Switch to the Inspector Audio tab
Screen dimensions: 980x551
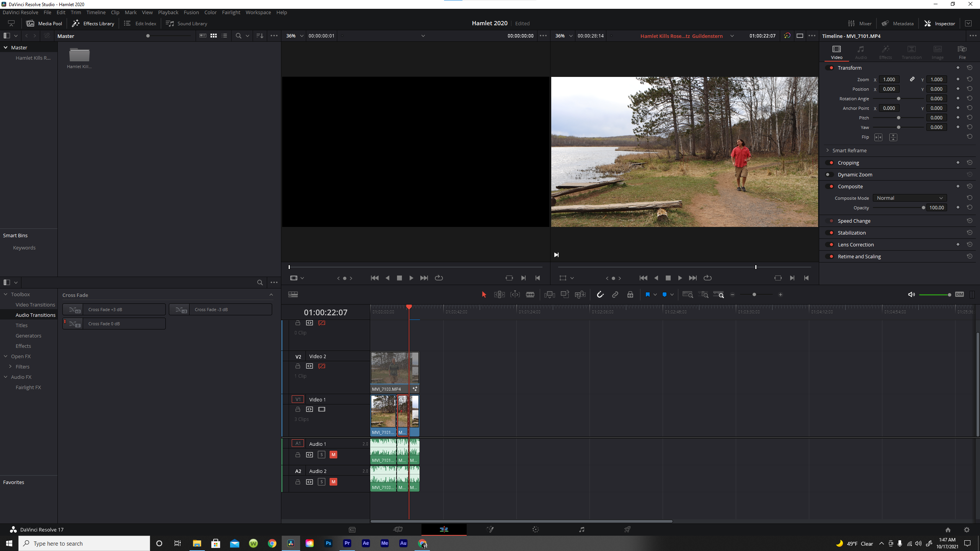[x=861, y=52]
